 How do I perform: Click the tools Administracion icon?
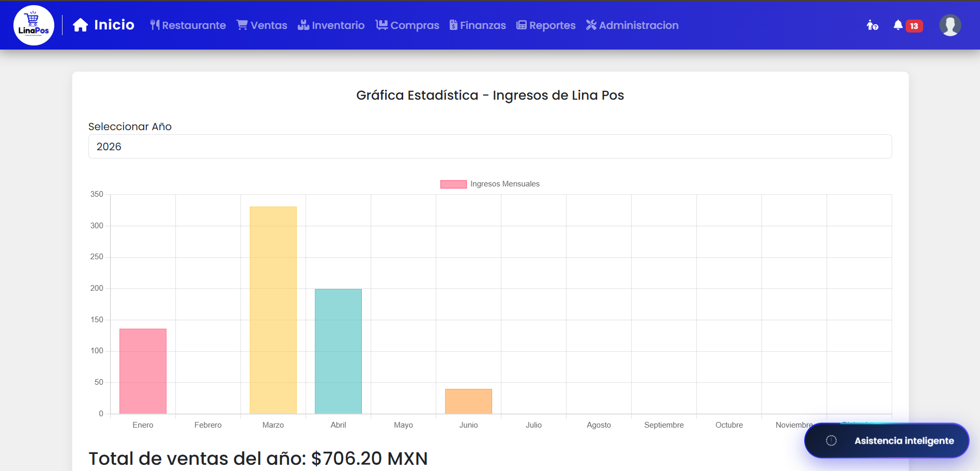coord(591,25)
